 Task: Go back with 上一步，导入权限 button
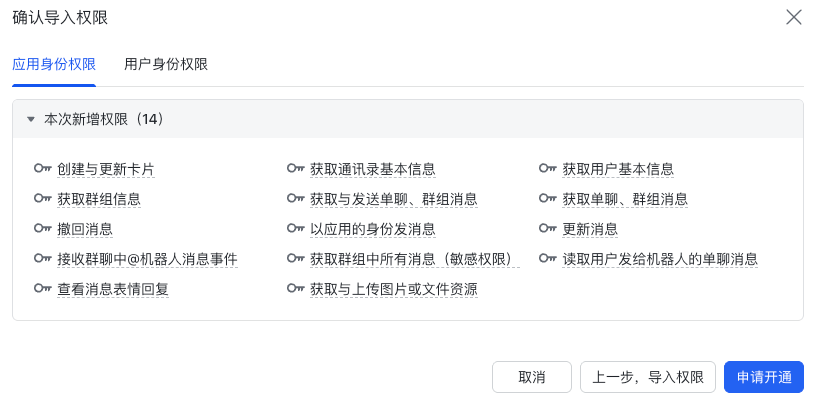pyautogui.click(x=648, y=377)
